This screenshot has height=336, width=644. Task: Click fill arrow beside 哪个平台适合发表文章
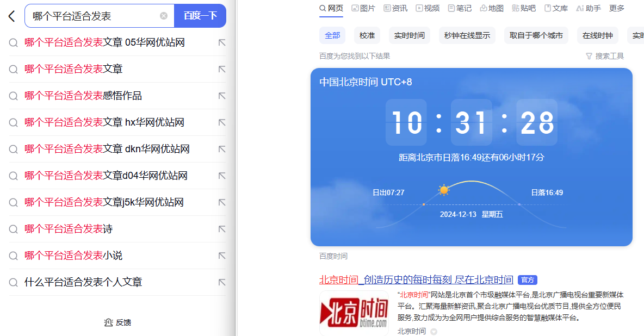222,69
